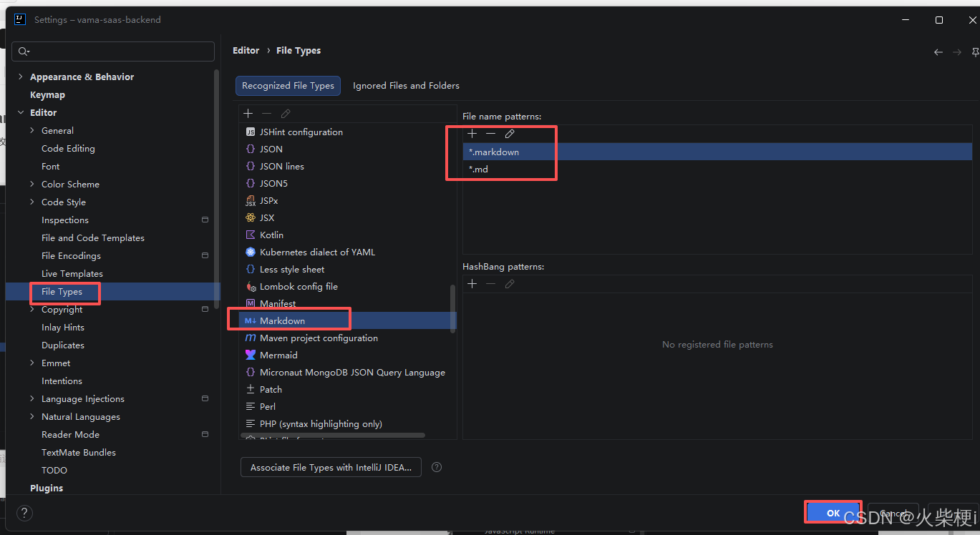
Task: Click the add file type plus icon
Action: [x=248, y=114]
